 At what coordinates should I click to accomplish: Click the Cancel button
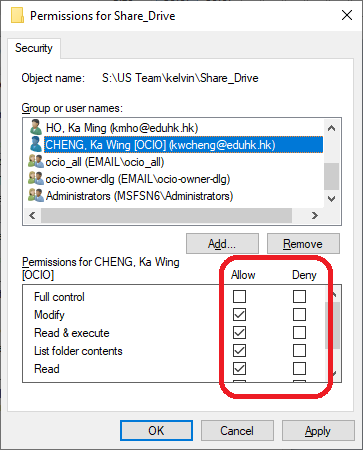click(x=237, y=430)
